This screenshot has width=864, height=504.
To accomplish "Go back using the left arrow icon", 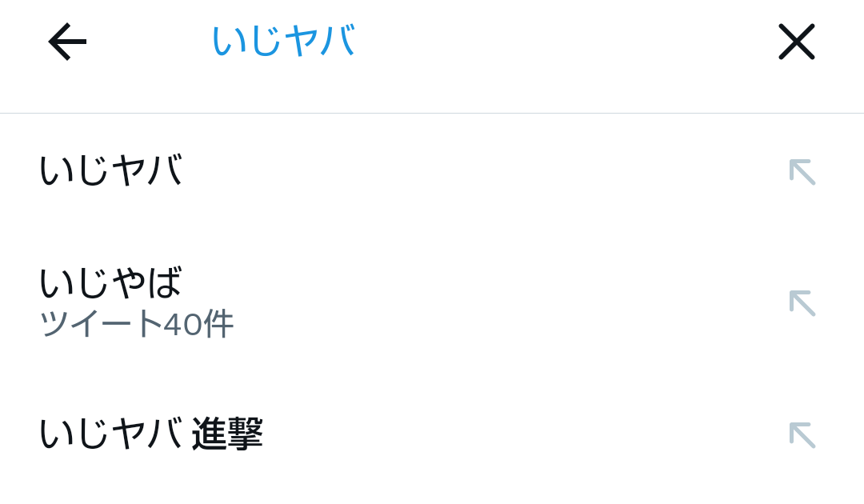I will [x=67, y=42].
